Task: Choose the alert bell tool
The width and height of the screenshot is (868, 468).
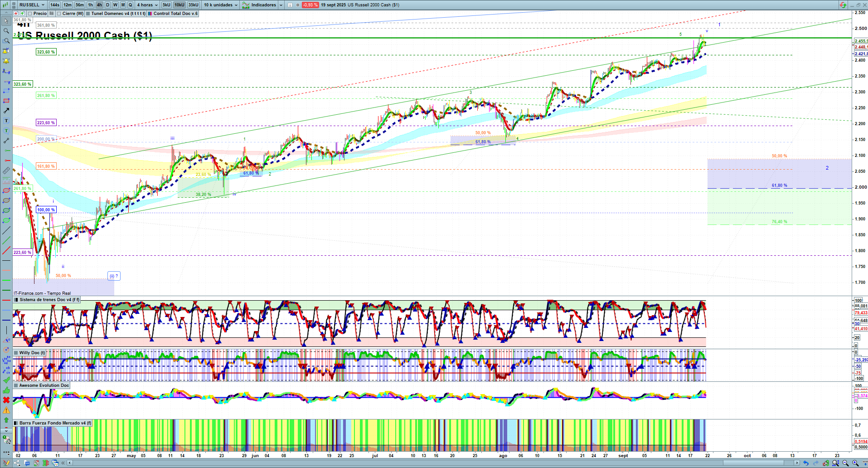Action: tap(6, 61)
